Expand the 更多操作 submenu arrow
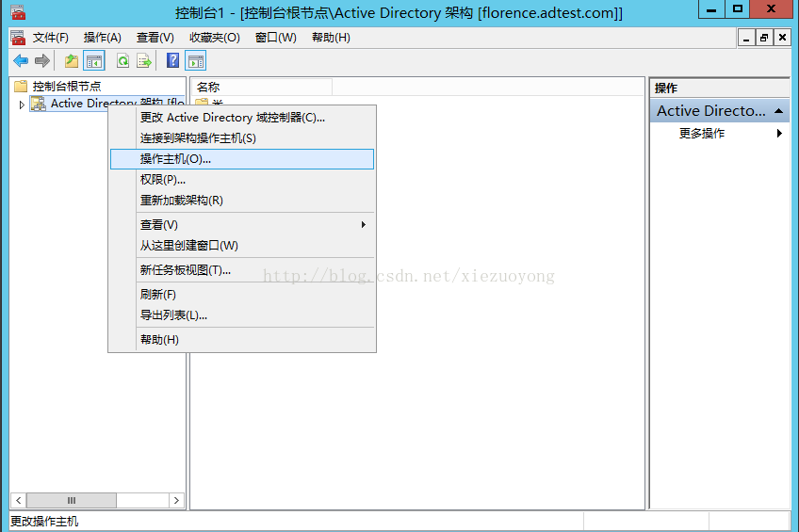Viewport: 799px width, 532px height. (x=779, y=134)
